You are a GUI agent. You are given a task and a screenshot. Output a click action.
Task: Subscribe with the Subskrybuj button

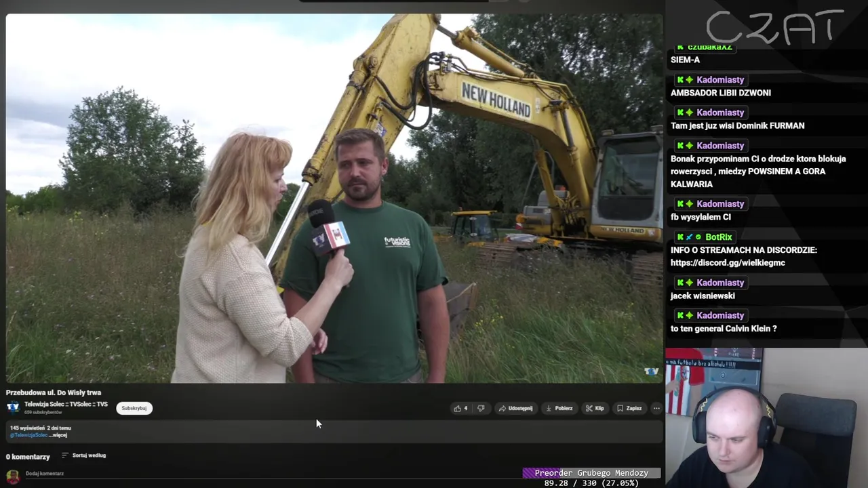(x=134, y=408)
